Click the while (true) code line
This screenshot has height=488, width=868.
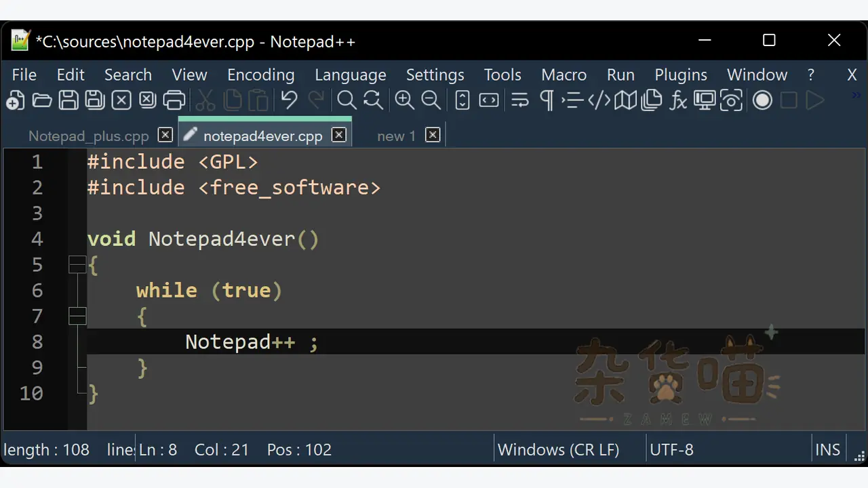click(x=209, y=291)
